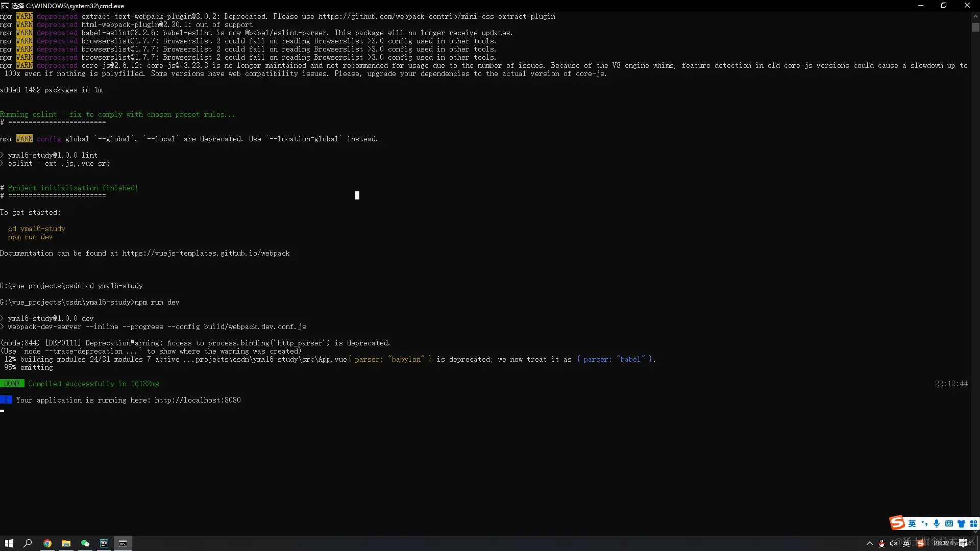This screenshot has height=551, width=980.
Task: Toggle Sogou voice input microphone
Action: click(x=937, y=523)
